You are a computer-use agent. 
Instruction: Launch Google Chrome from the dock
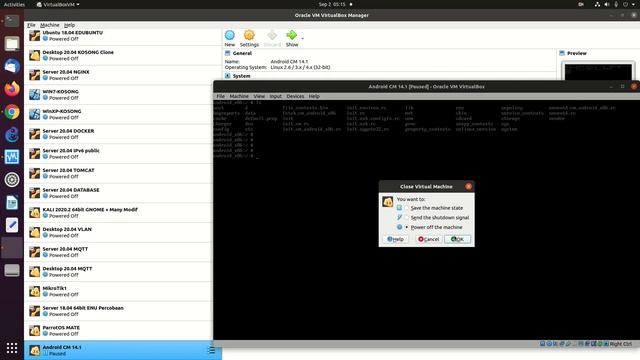12,111
